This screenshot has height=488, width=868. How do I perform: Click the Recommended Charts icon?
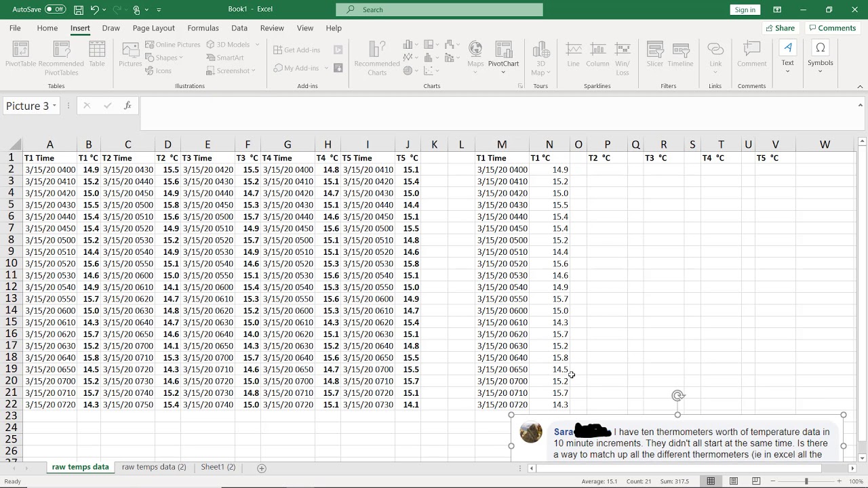point(377,58)
